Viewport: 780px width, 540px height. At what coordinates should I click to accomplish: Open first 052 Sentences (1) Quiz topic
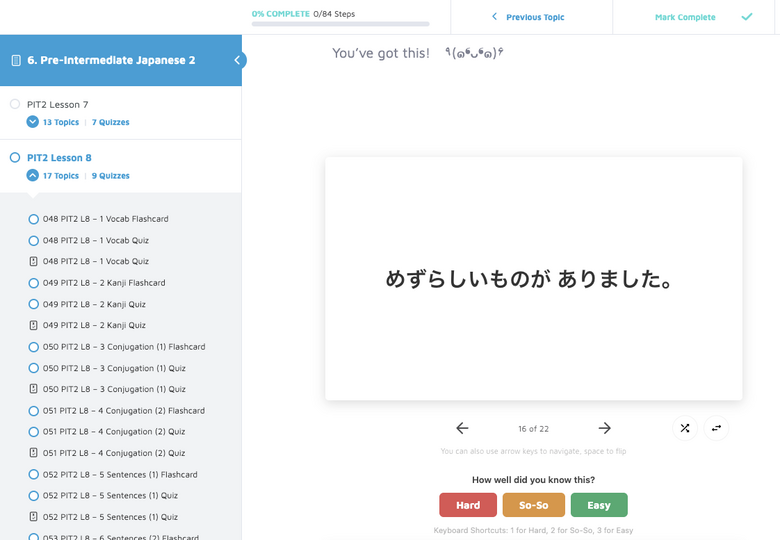pyautogui.click(x=110, y=496)
